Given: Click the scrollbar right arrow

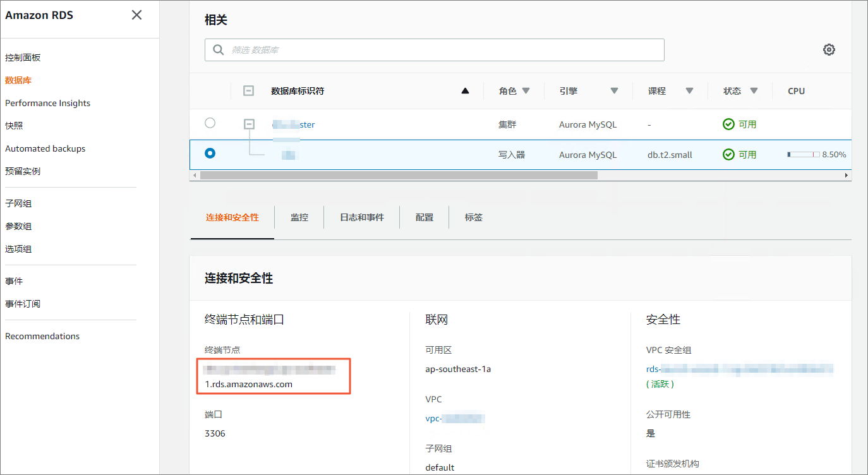Looking at the screenshot, I should [x=847, y=175].
